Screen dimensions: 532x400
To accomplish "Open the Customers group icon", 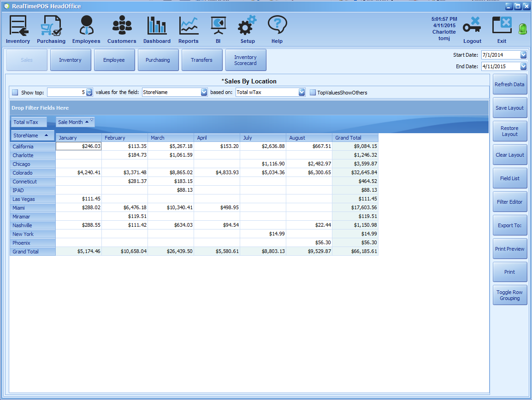I will tap(122, 26).
